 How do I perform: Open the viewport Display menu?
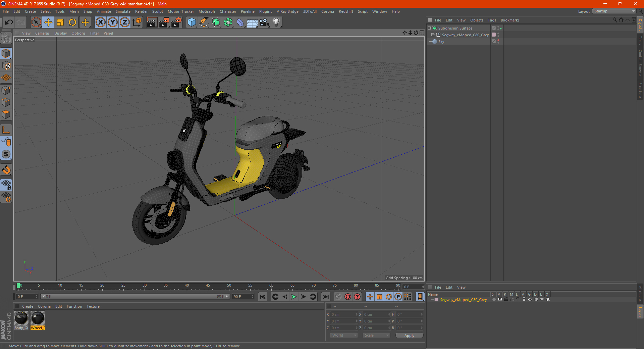click(60, 33)
